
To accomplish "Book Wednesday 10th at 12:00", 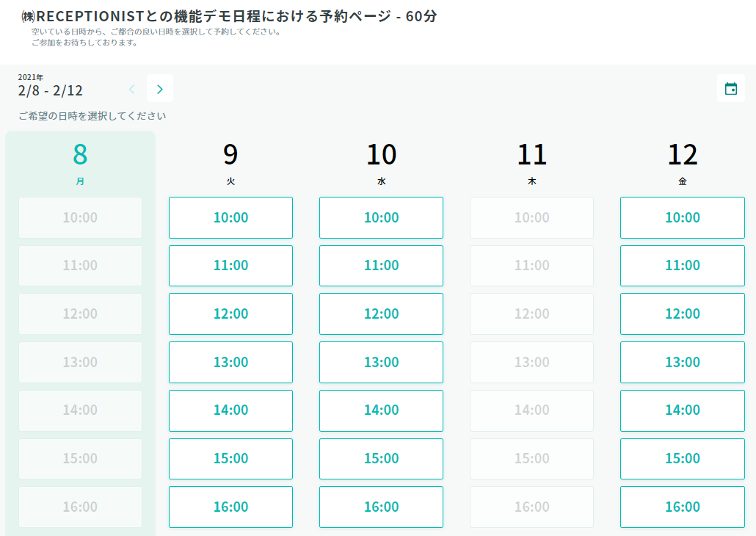I will [x=381, y=314].
